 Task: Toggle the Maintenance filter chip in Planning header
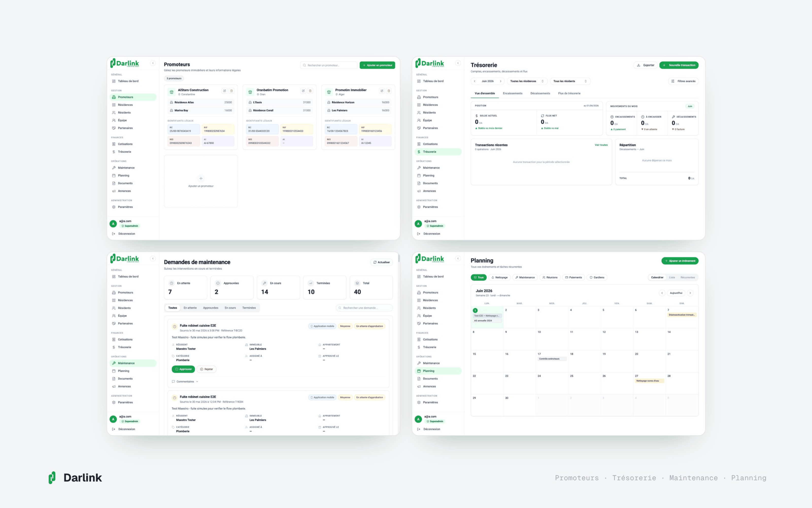click(x=525, y=278)
